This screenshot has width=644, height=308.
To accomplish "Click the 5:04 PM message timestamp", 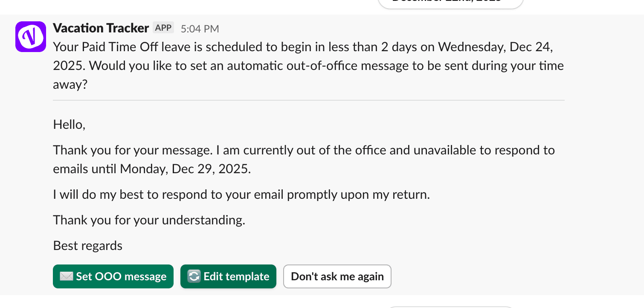I will click(200, 28).
